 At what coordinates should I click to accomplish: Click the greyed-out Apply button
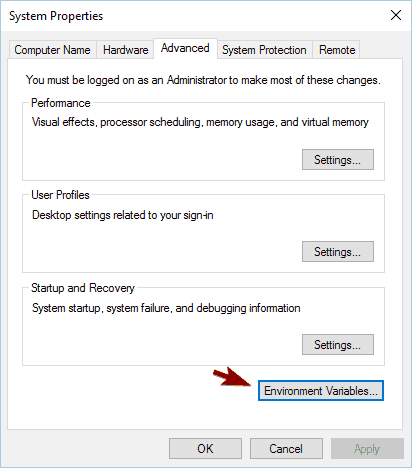(367, 449)
